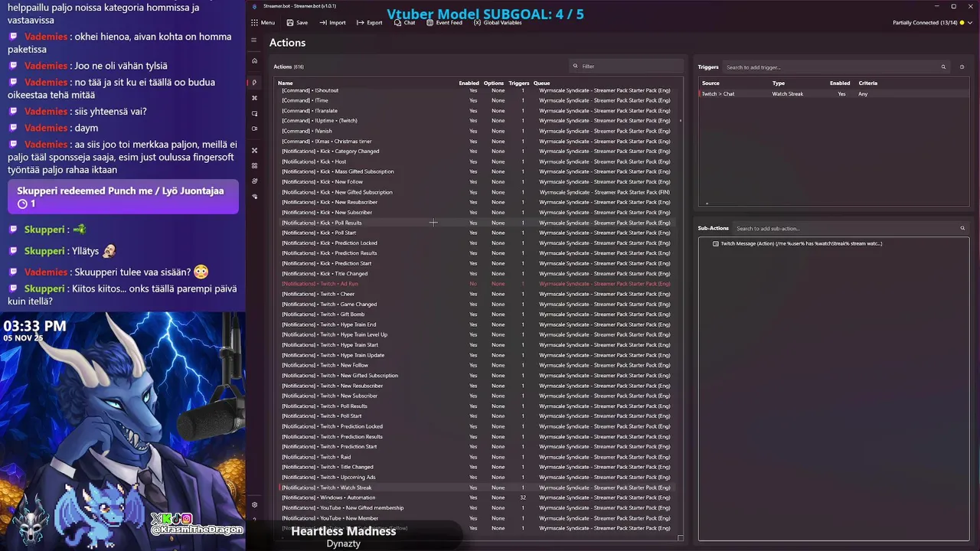Select 'Kick • Category Changed' notification row

pyautogui.click(x=477, y=151)
